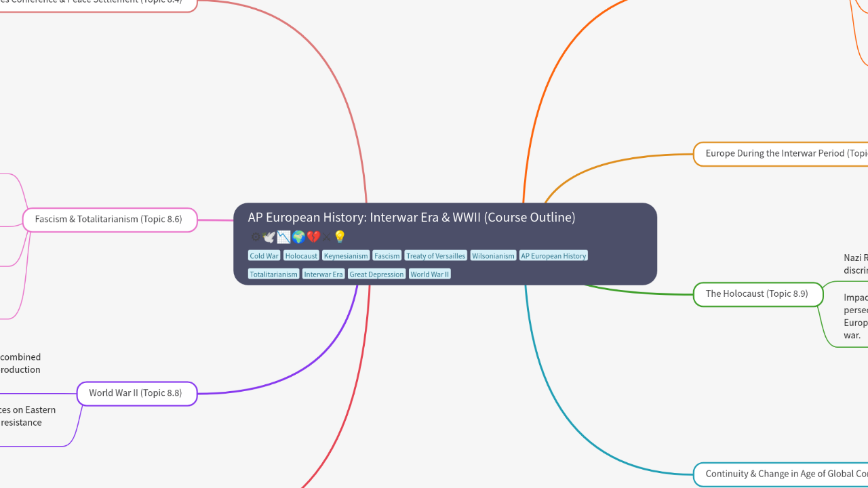Select the Cold War tag
The image size is (868, 488).
pyautogui.click(x=264, y=256)
